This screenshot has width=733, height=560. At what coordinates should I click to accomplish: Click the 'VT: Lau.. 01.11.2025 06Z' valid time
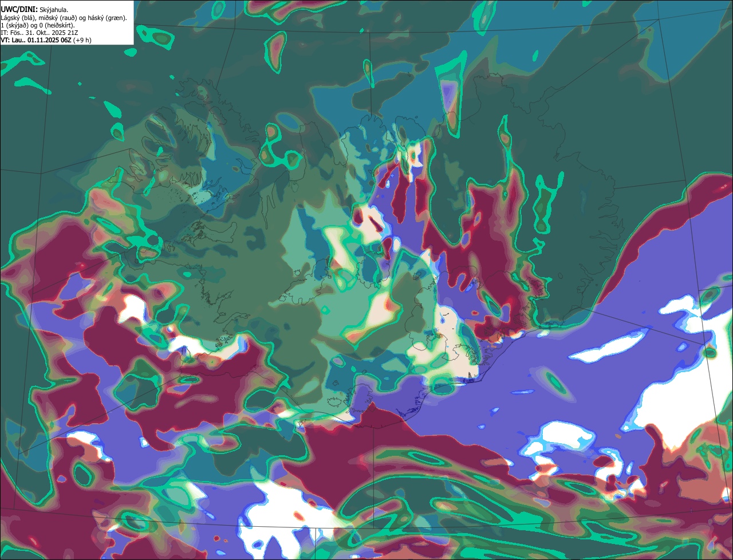pos(36,40)
